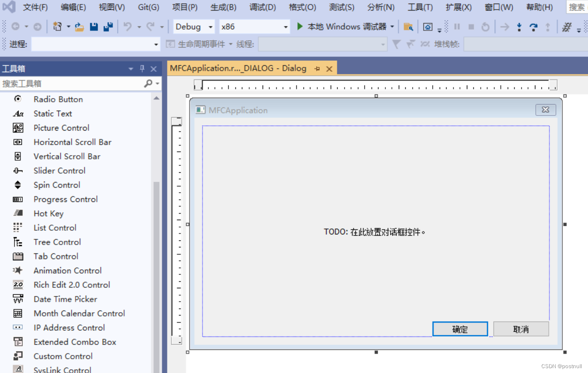Select the Radio Button control icon
The image size is (588, 373).
tap(18, 99)
